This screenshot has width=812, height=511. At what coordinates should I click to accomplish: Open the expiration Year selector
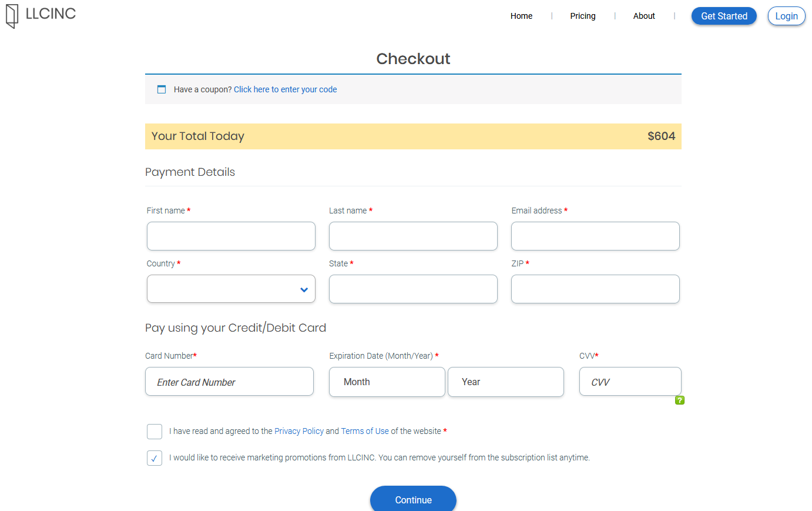point(505,382)
